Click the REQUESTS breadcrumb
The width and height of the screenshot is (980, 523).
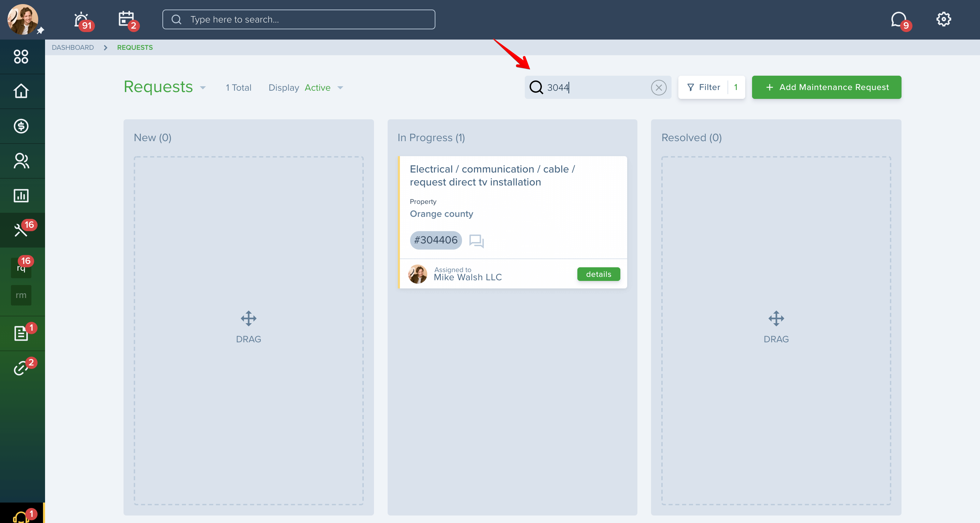pyautogui.click(x=135, y=47)
